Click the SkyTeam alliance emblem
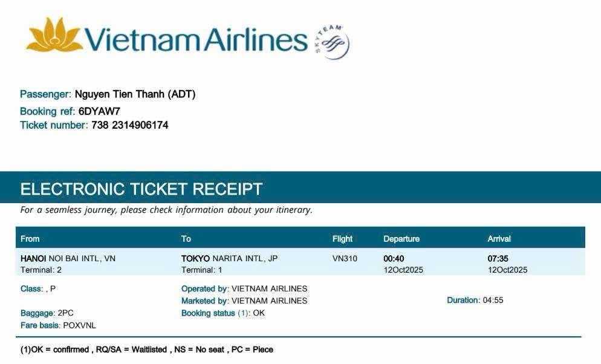601x364 pixels. [x=332, y=43]
